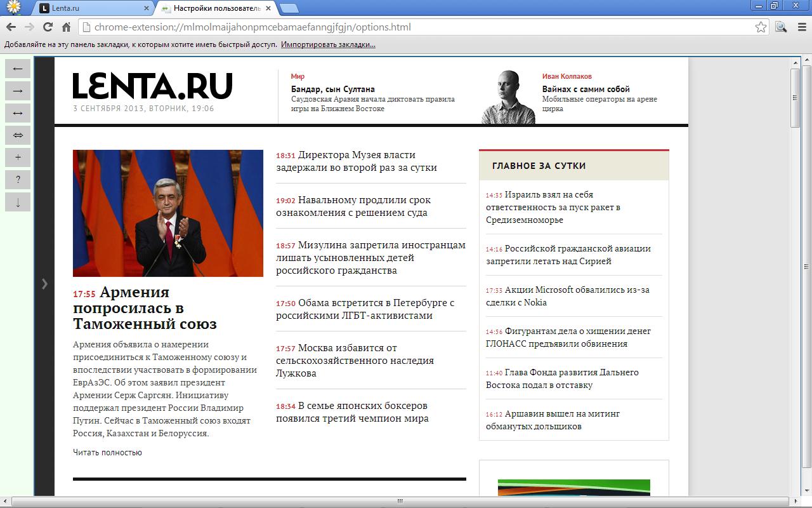Click the Иван Колпаков author link
The image size is (812, 508).
coord(566,76)
